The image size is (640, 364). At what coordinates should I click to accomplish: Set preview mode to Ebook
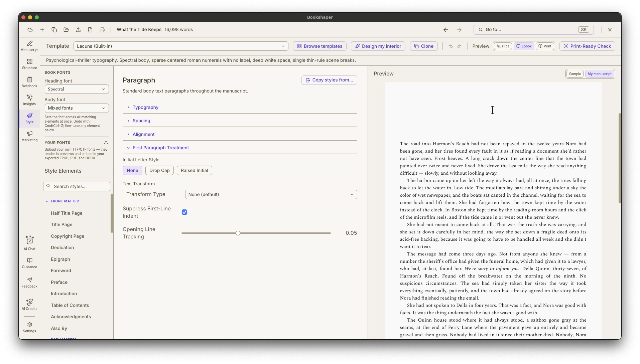[524, 46]
